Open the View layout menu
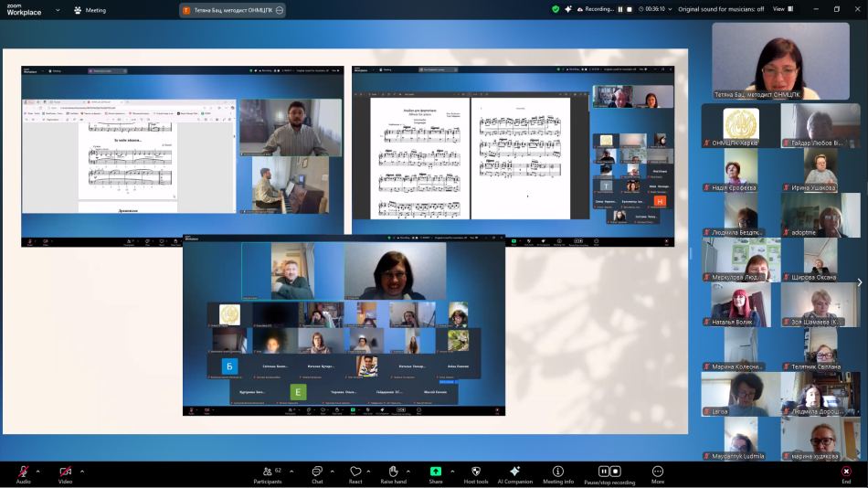The width and height of the screenshot is (868, 488). pos(783,9)
